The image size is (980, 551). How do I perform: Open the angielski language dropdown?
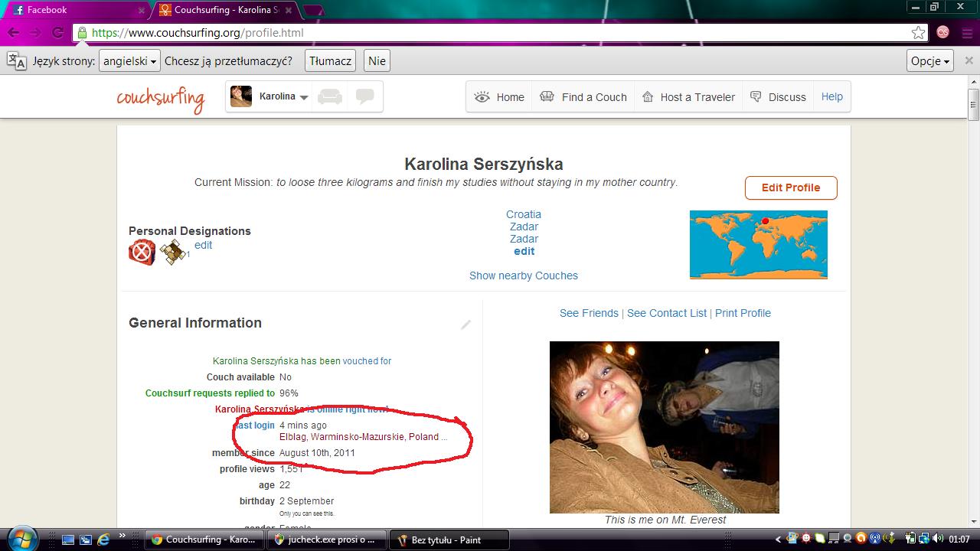click(129, 61)
